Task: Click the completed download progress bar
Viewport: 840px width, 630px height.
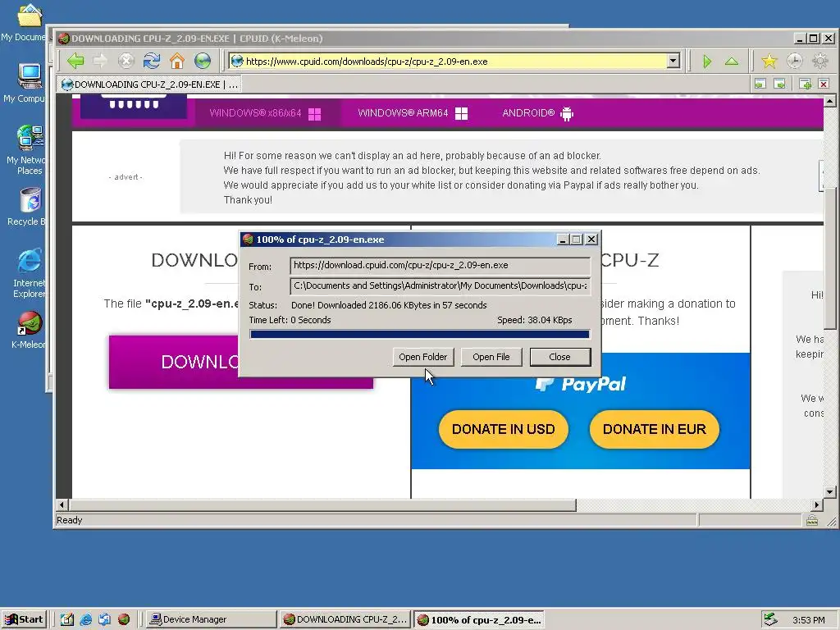Action: tap(419, 335)
